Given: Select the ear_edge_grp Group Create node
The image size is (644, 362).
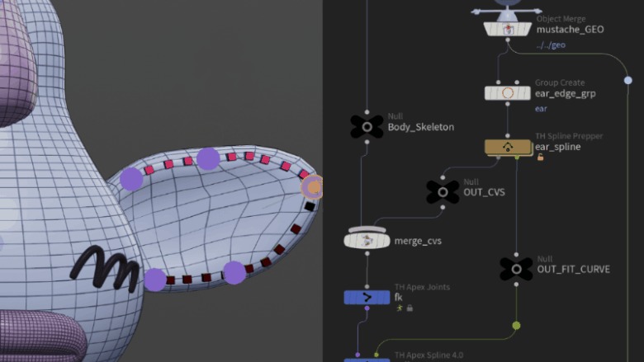Looking at the screenshot, I should point(508,93).
